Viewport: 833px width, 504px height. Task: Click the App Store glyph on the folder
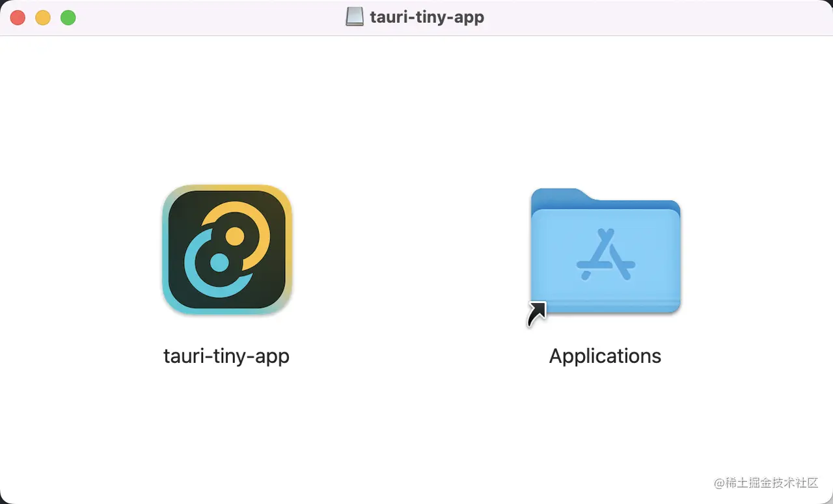606,254
